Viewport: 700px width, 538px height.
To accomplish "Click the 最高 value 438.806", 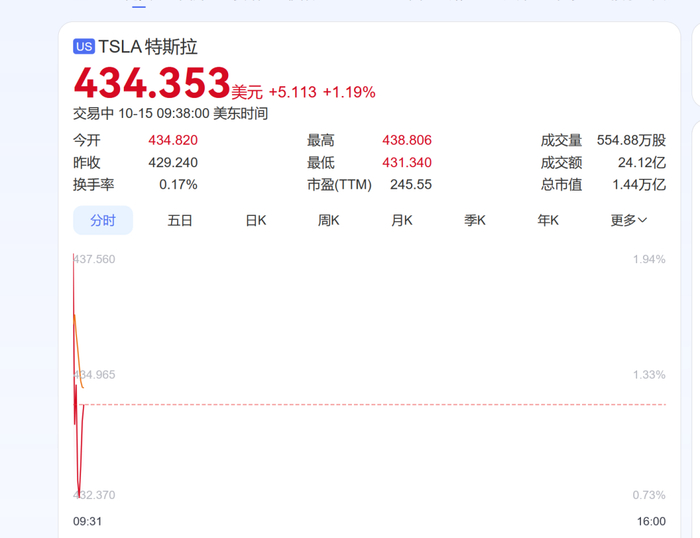I will pyautogui.click(x=407, y=140).
